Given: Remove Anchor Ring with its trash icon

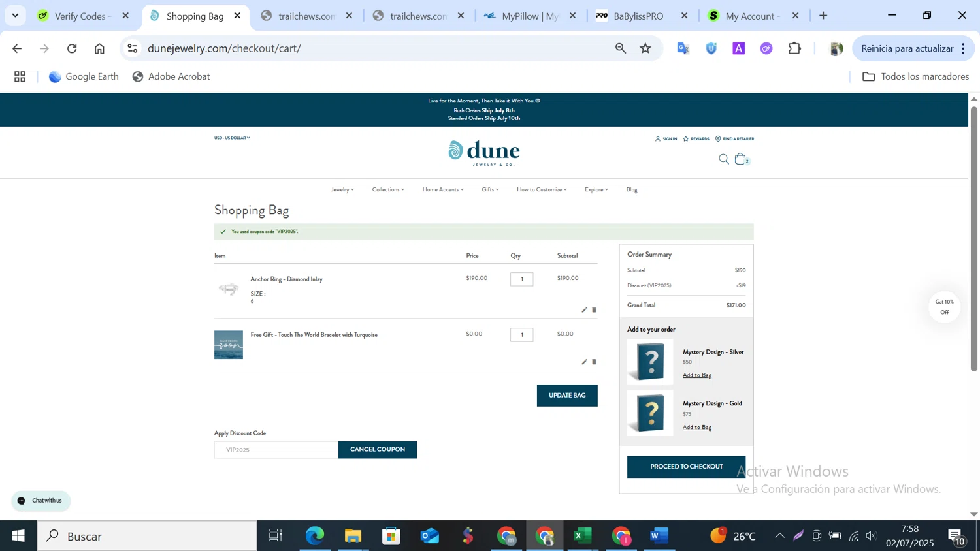Looking at the screenshot, I should [594, 310].
